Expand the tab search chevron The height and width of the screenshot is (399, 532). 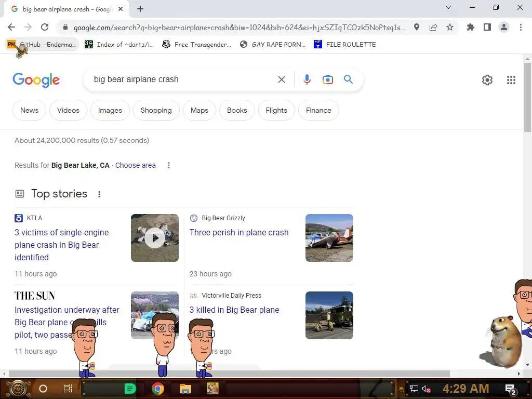point(448,7)
